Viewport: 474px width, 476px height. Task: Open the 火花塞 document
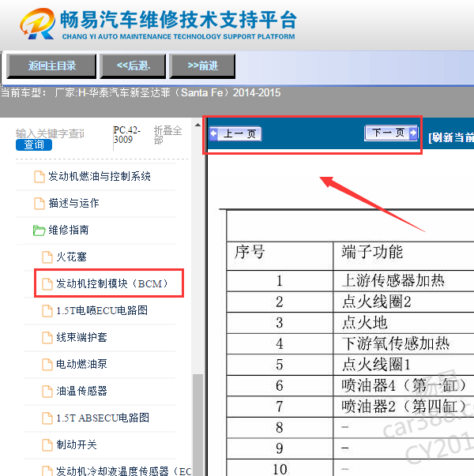71,257
